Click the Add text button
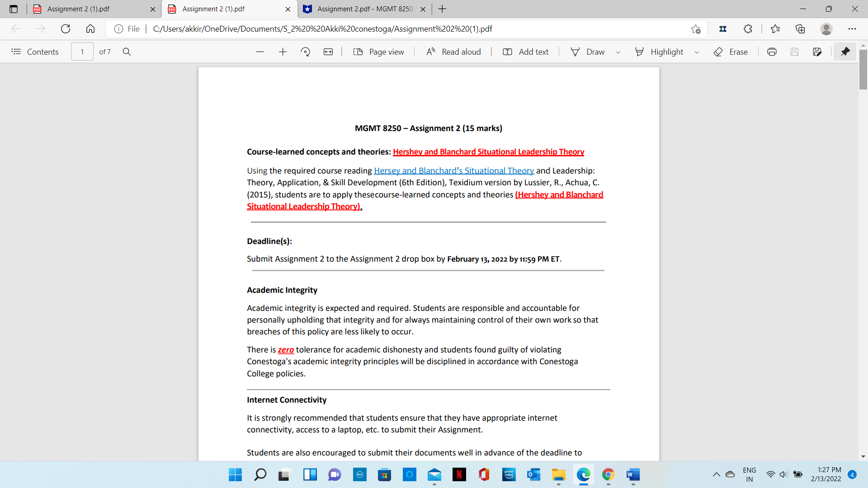 pos(525,52)
